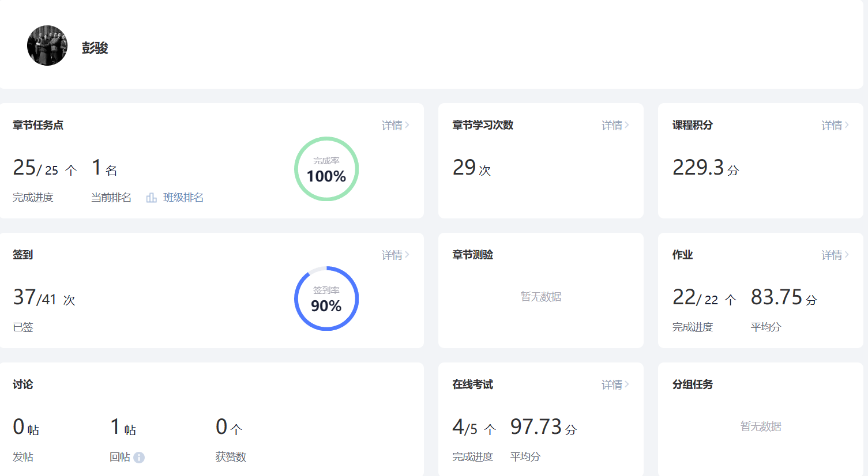Click the 讨论 card title
This screenshot has width=868, height=476.
click(23, 384)
